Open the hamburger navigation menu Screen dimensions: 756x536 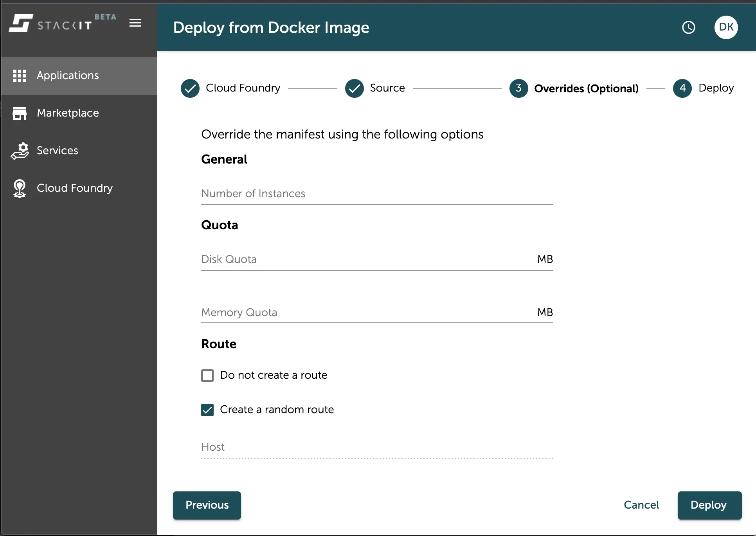pyautogui.click(x=135, y=23)
